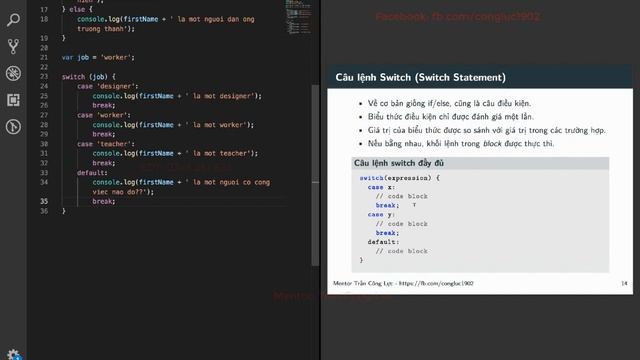Click the bullet 'Giá trị của biểu thức được so sánh'
Viewport: 640px width, 360px height.
click(487, 130)
